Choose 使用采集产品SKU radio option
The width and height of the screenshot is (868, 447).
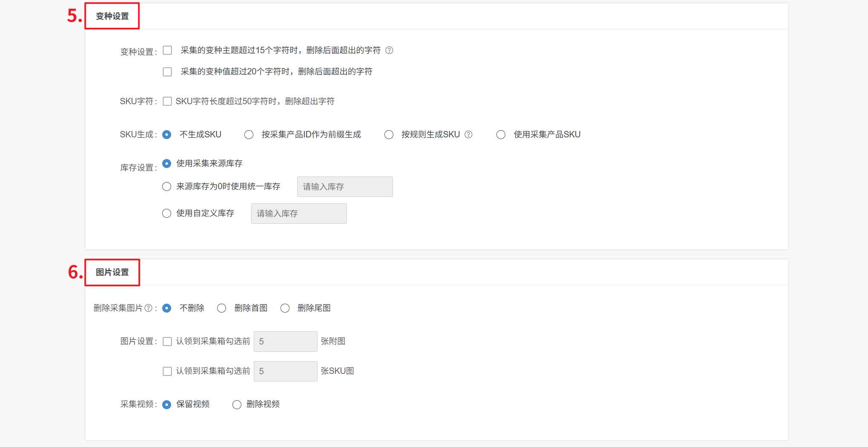point(501,135)
